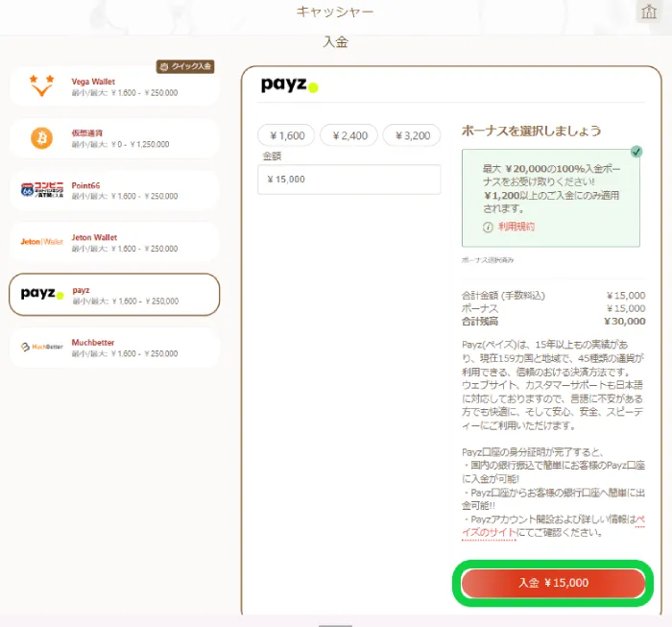672x627 pixels.
Task: Click the Point66 コンビニ ATM logo
Action: [x=42, y=190]
